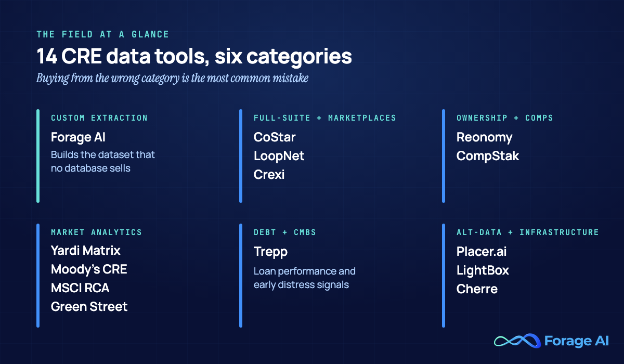Click the 'Alt-Data + Infrastructure' category label
The width and height of the screenshot is (624, 364).
528,232
